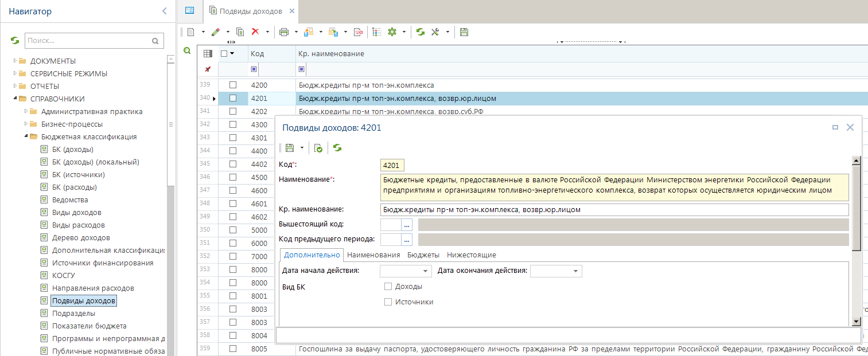
Task: Open Виды доходов in the navigator tree
Action: coord(77,212)
